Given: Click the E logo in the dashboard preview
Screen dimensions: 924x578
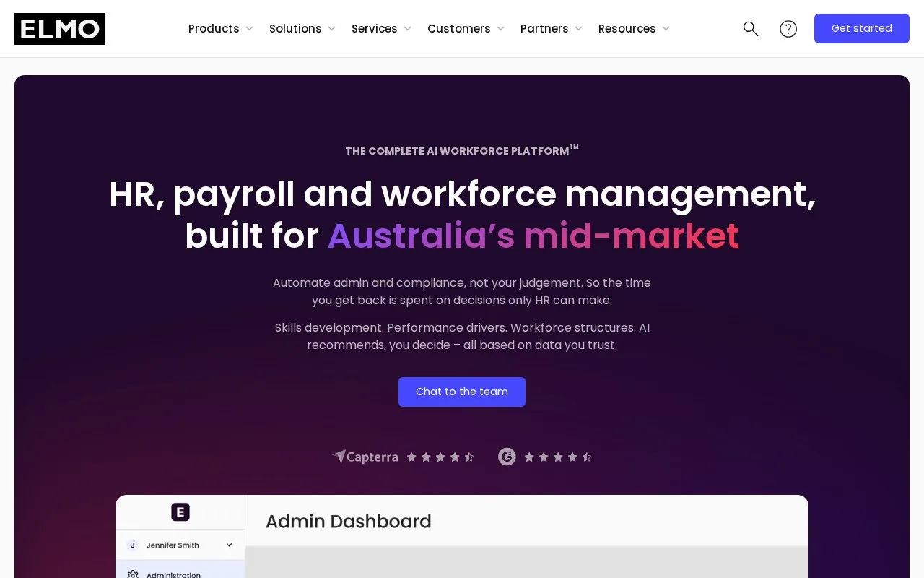Looking at the screenshot, I should pyautogui.click(x=180, y=512).
